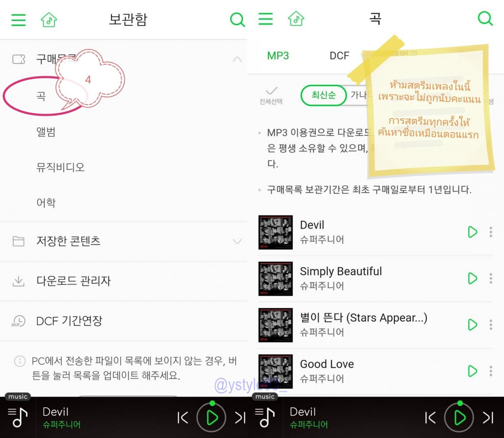
Task: Go to previous track in left player
Action: tap(183, 418)
